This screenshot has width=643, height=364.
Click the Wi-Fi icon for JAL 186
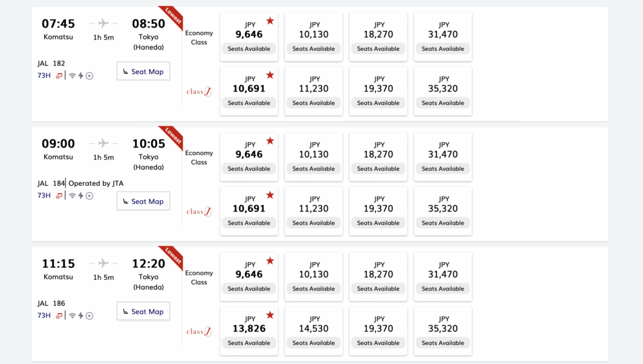[x=72, y=316]
